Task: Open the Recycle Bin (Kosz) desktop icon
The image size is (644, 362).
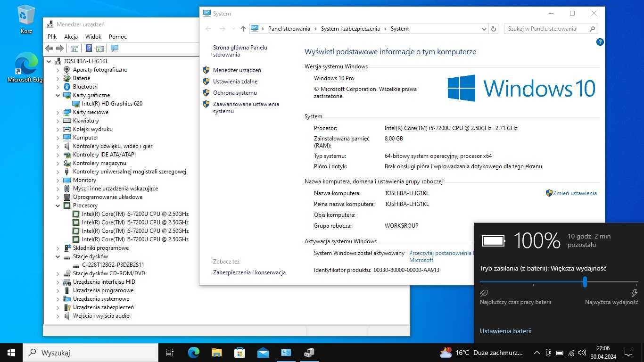Action: [x=26, y=19]
